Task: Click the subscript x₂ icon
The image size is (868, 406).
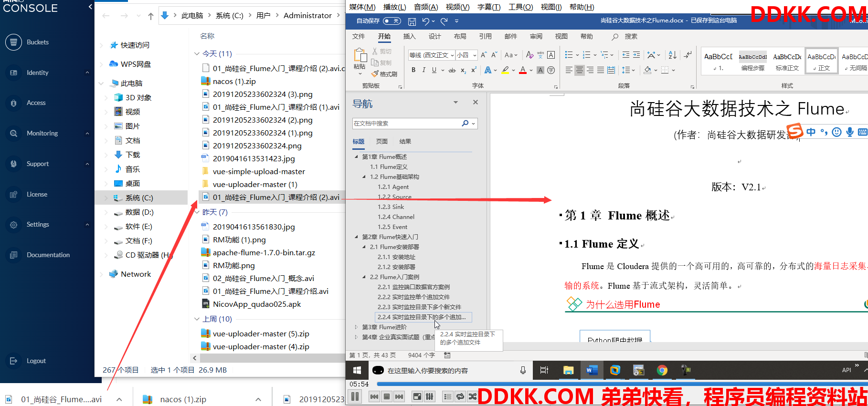Action: point(463,70)
